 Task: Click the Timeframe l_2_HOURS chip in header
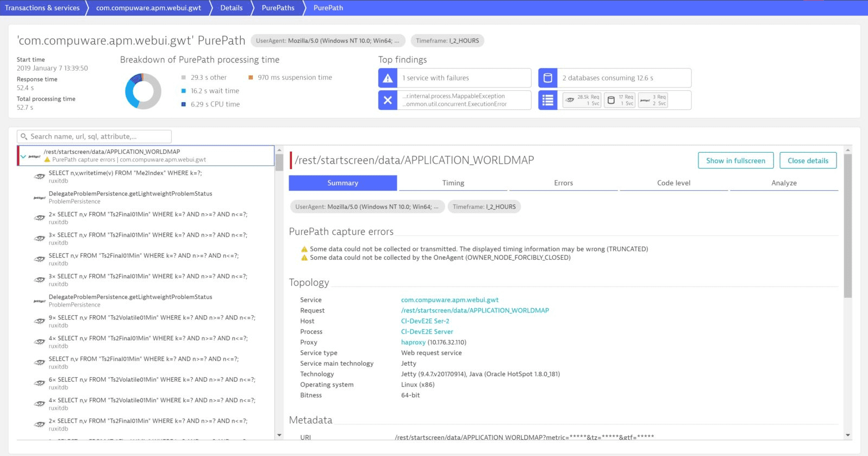point(447,41)
